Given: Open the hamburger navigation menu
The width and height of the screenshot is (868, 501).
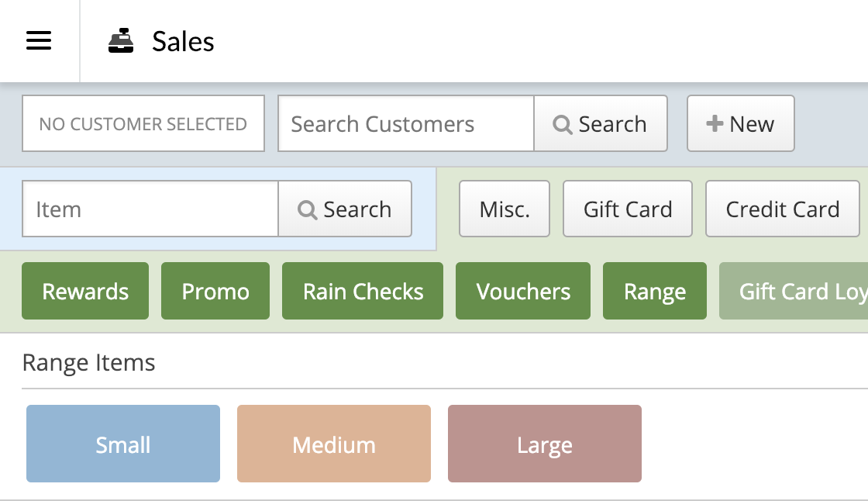Looking at the screenshot, I should (39, 41).
